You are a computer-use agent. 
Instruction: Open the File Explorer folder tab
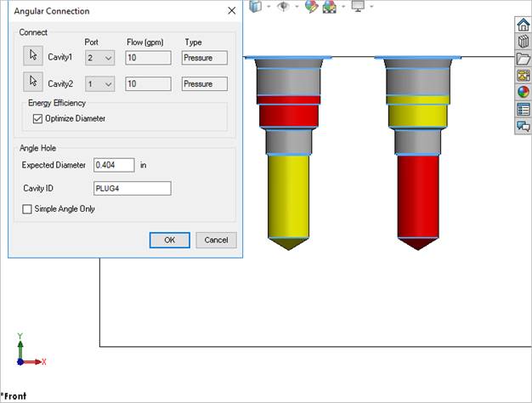[x=524, y=59]
